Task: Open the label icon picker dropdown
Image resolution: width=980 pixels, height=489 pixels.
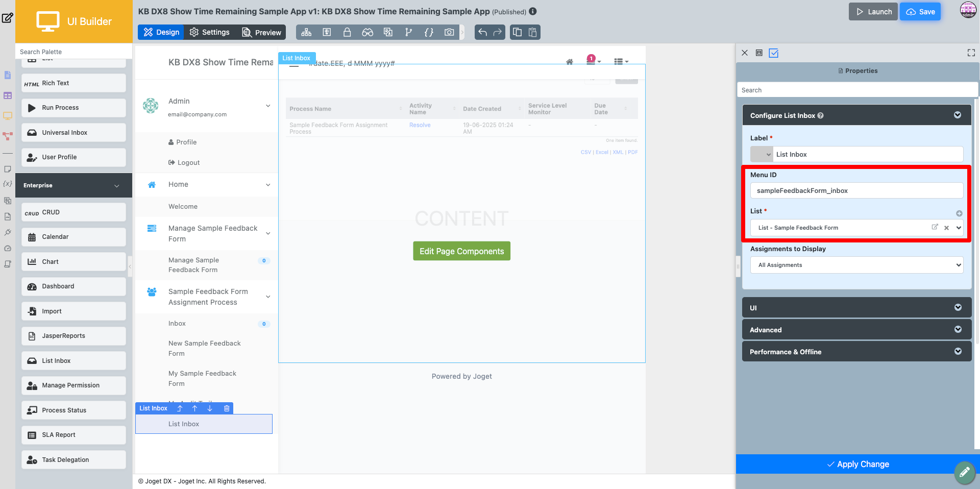Action: [762, 154]
